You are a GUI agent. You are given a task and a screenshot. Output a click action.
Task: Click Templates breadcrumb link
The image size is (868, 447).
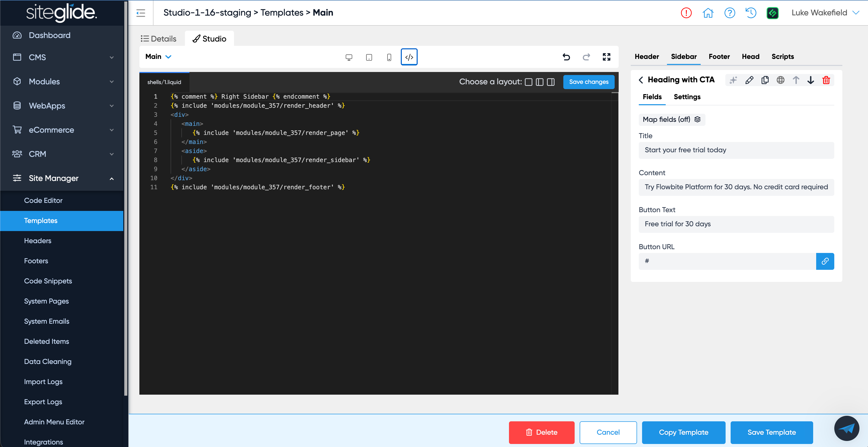282,13
